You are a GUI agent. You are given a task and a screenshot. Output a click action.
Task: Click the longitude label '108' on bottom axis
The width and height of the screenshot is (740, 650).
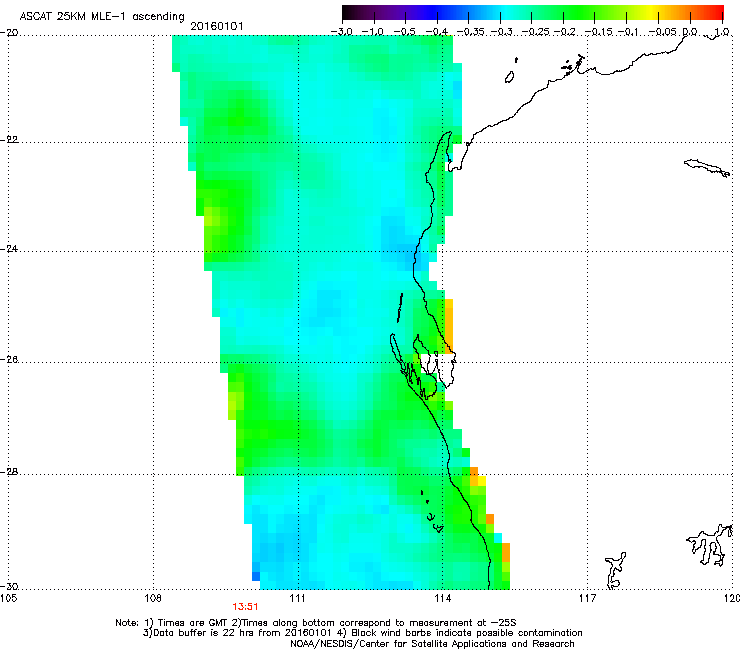(153, 599)
